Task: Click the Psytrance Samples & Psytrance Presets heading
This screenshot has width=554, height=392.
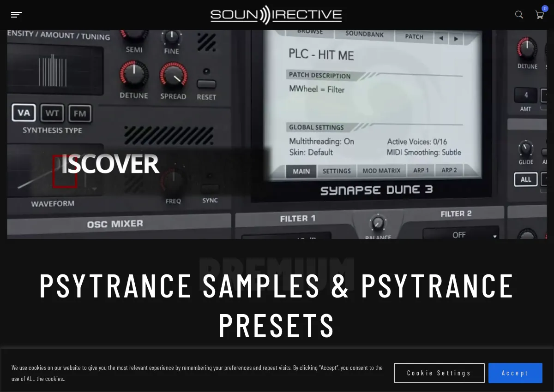Action: [277, 305]
